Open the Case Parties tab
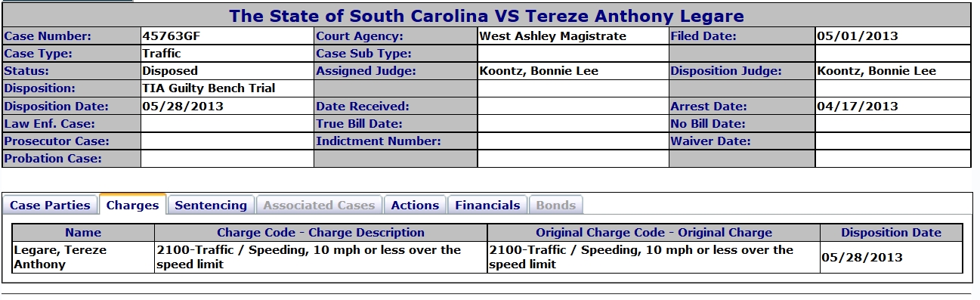The width and height of the screenshot is (980, 300). coord(51,205)
